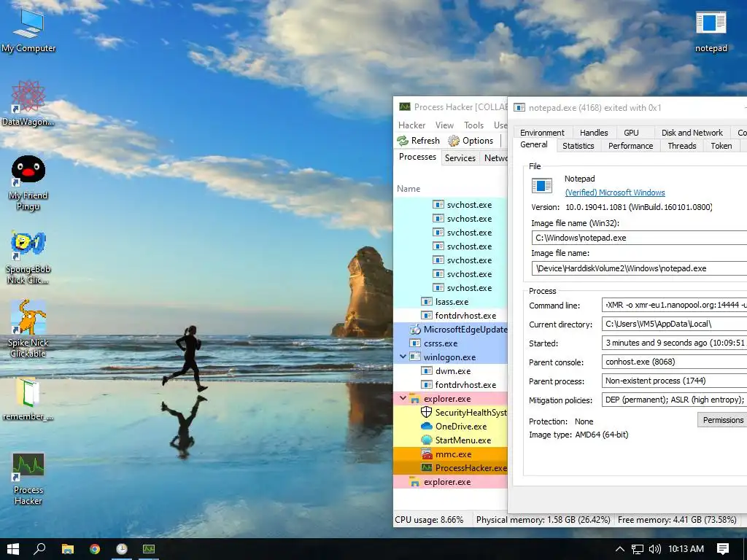Open the Tools menu
This screenshot has width=747, height=560.
pyautogui.click(x=473, y=125)
